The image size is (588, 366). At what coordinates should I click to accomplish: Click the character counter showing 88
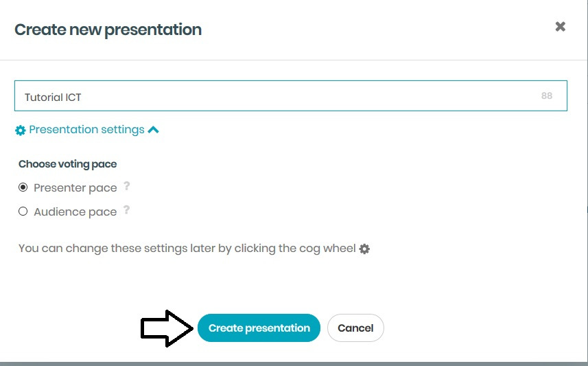click(546, 96)
